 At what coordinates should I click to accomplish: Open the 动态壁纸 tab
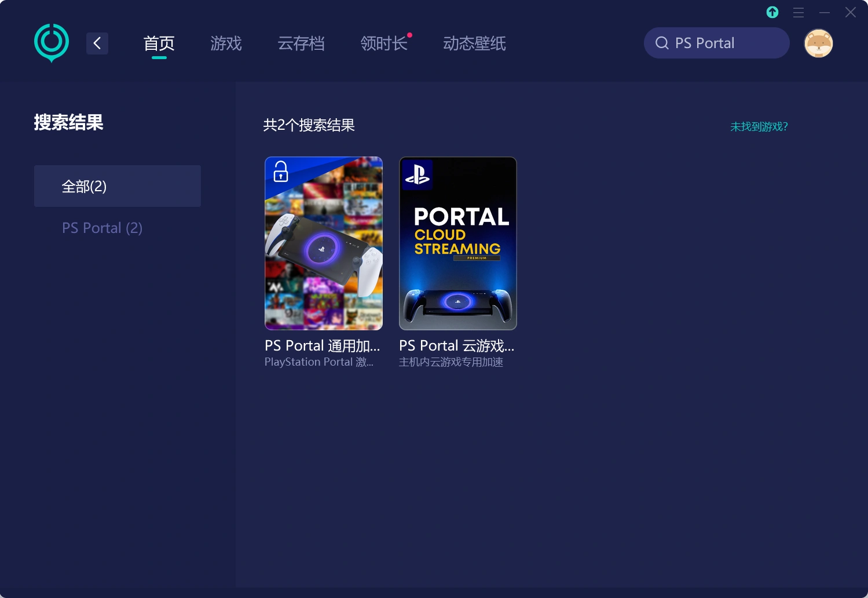[475, 43]
